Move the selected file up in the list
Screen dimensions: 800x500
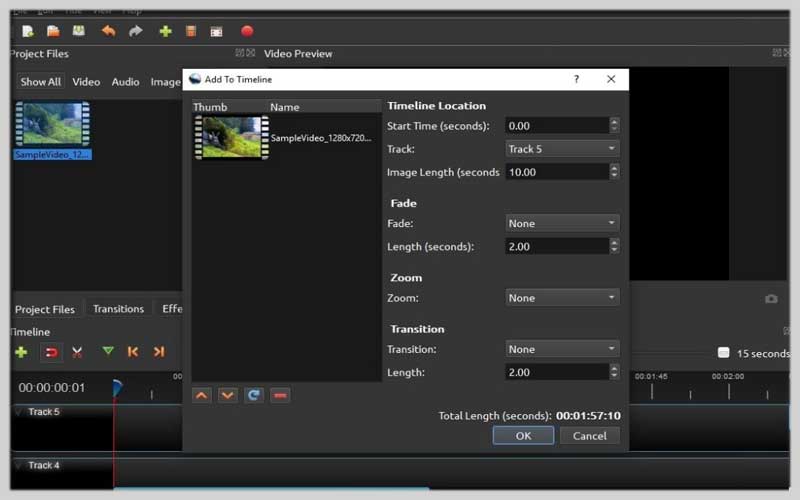[202, 395]
